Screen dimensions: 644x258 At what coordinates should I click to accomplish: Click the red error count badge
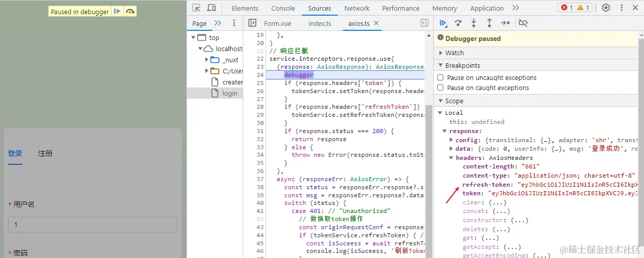click(x=566, y=8)
